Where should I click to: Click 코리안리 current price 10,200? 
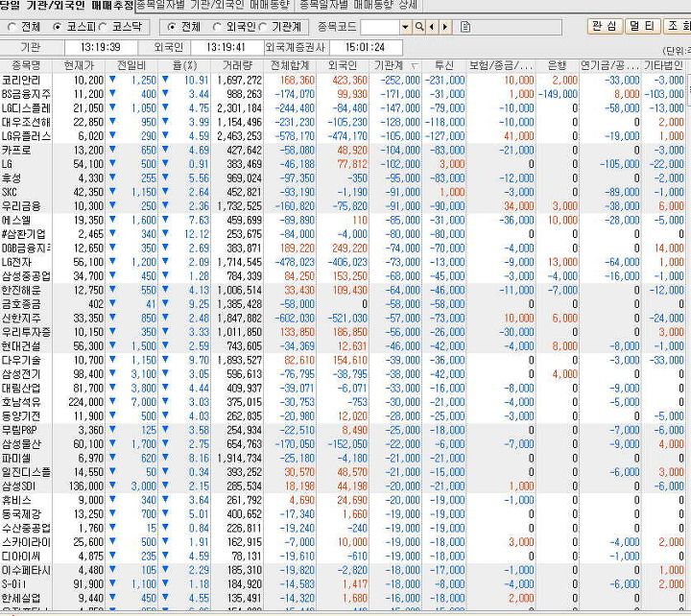click(88, 81)
